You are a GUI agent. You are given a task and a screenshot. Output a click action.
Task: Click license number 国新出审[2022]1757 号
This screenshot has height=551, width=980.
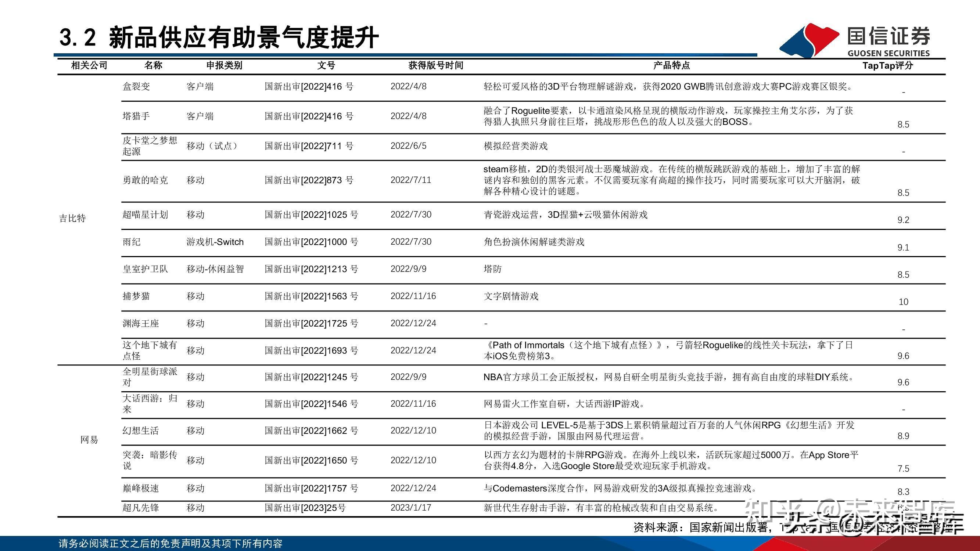coord(312,488)
